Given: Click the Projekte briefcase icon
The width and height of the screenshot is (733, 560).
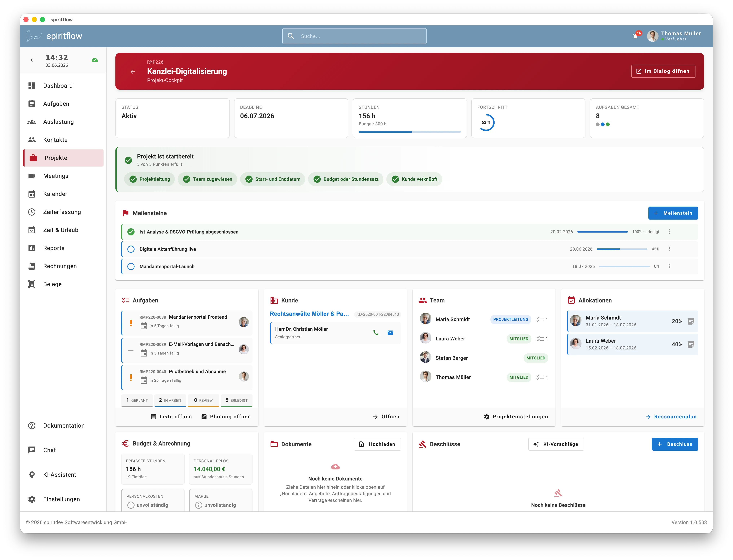Looking at the screenshot, I should (33, 158).
